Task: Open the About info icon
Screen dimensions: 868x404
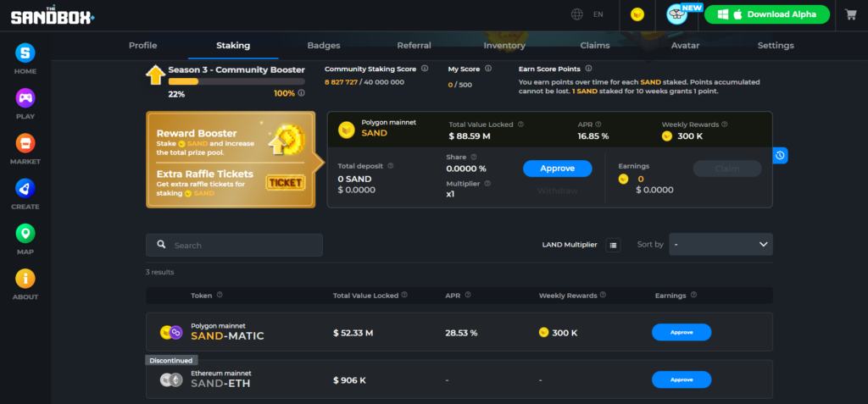Action: tap(25, 279)
